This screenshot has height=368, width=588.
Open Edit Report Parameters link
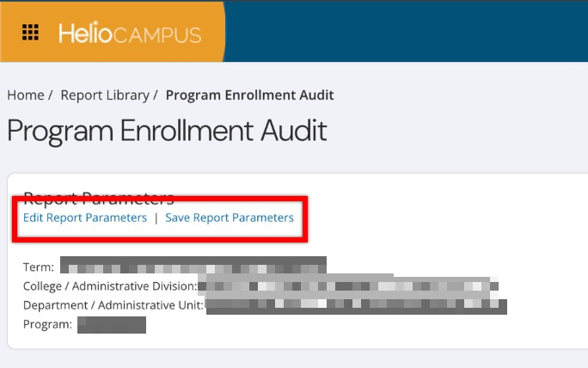85,218
